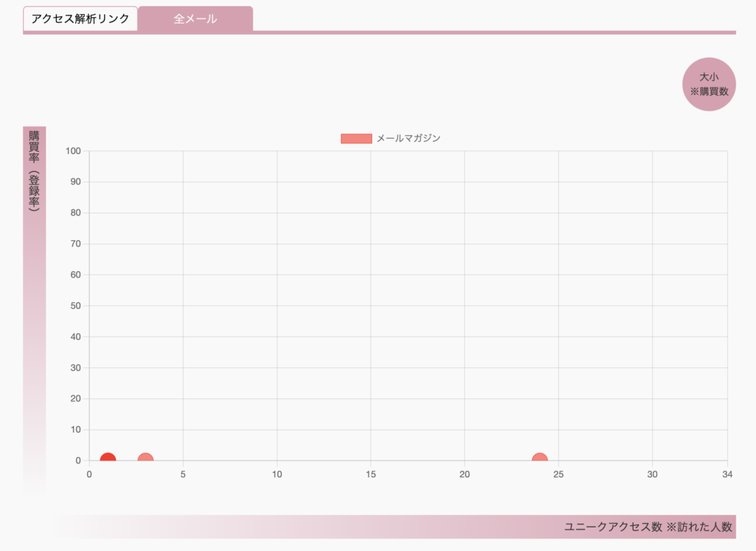Click the 80 tick on the vertical axis
756x551 pixels.
[x=75, y=213]
